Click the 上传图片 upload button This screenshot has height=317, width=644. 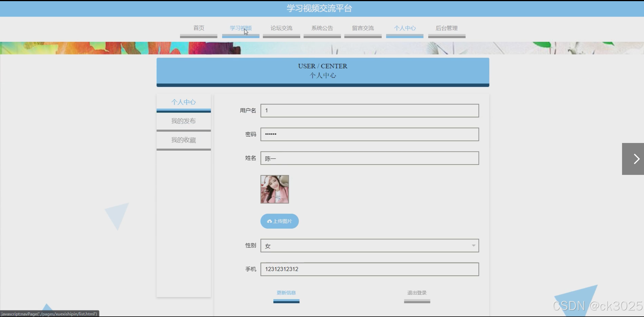tap(279, 221)
